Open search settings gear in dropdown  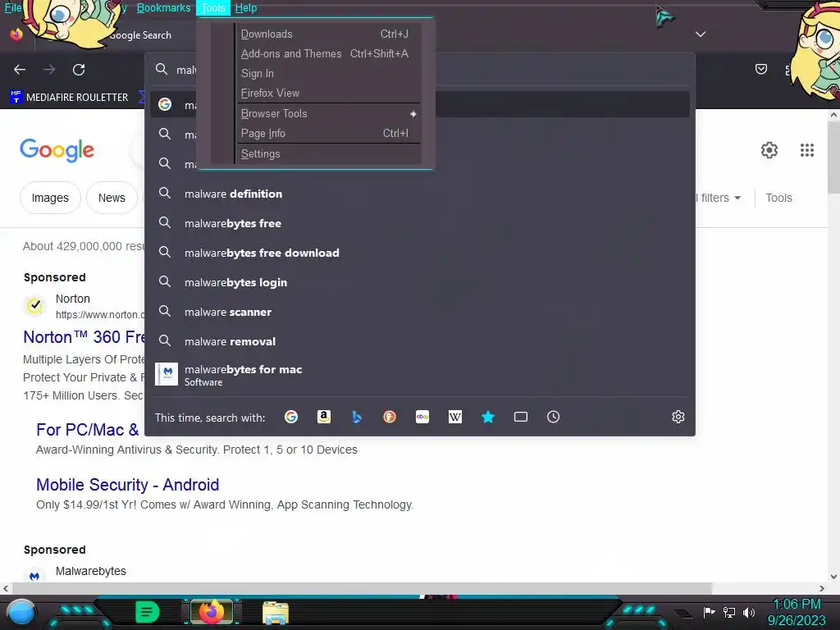pyautogui.click(x=678, y=417)
